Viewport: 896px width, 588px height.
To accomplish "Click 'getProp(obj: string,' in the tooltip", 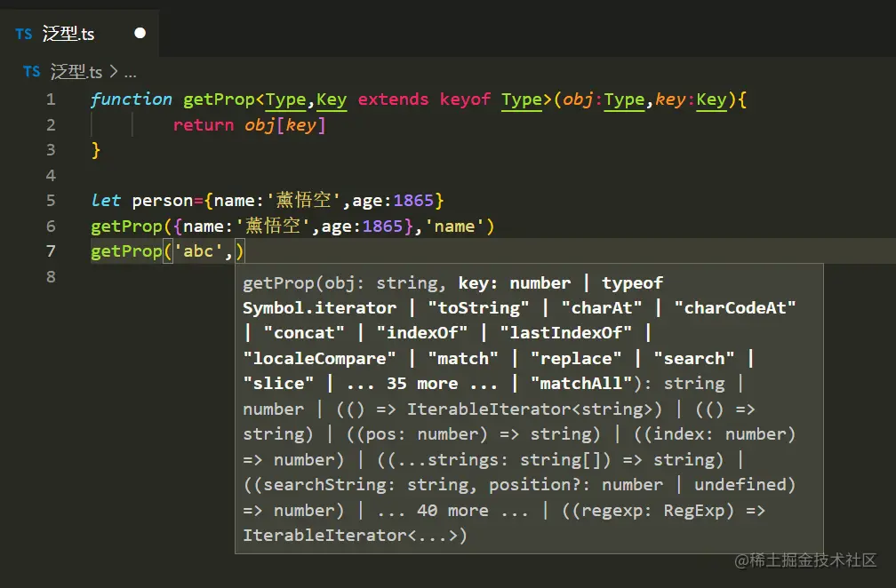I will click(345, 283).
